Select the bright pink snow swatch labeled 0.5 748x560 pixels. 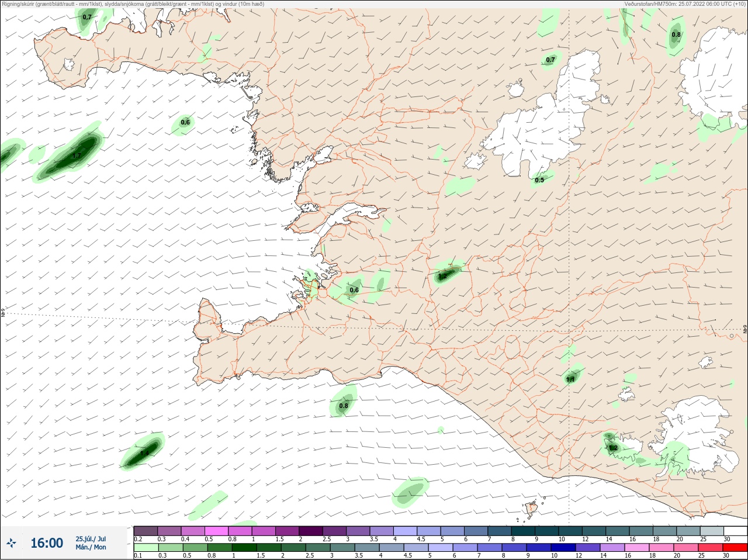click(216, 531)
